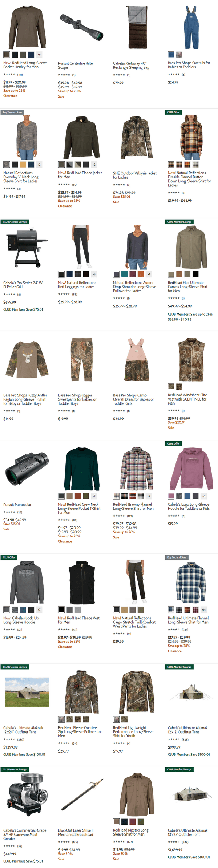Choose the teal swatch for Aurora Drop Shoulder Pullover

pyautogui.click(x=124, y=274)
